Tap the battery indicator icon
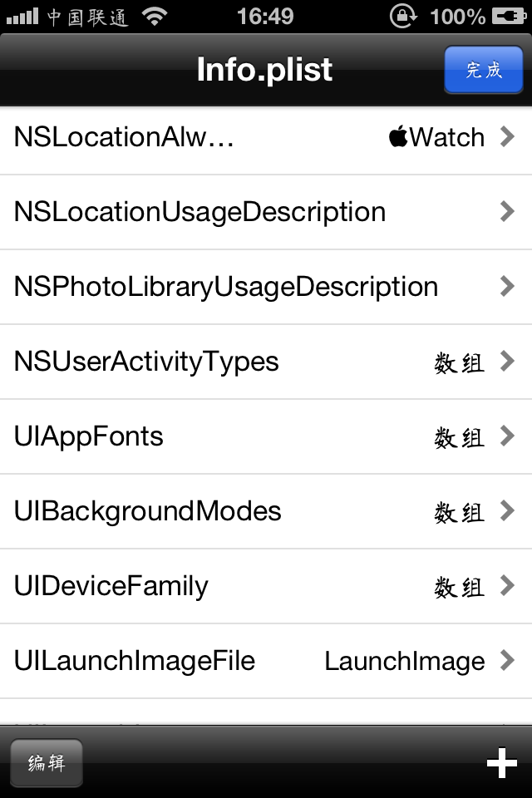The image size is (532, 798). [509, 17]
